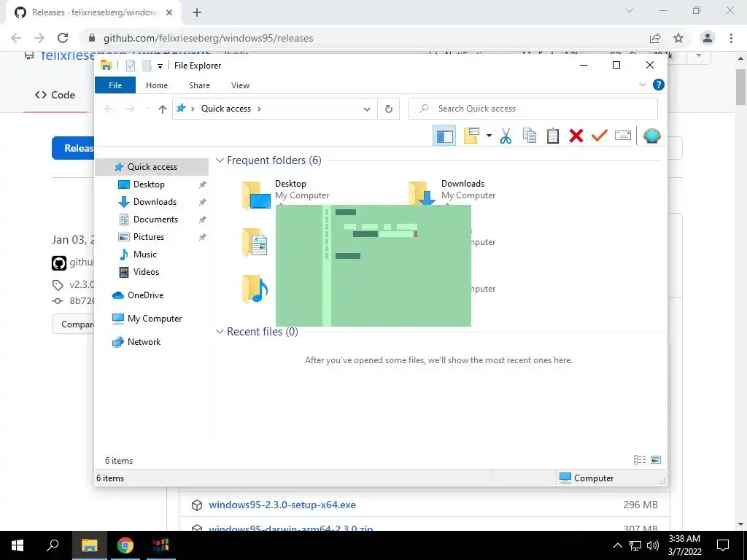Switch to details view in status bar
Screen dimensions: 747x560
(639, 460)
